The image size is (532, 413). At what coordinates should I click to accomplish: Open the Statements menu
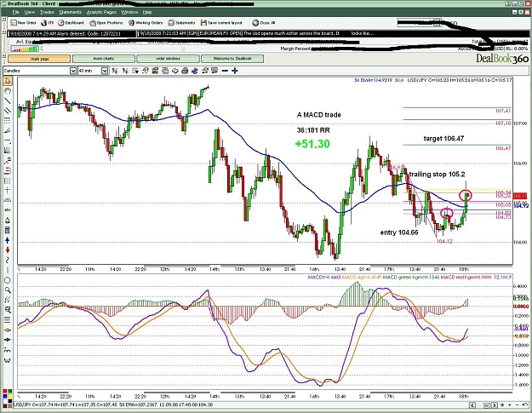click(x=71, y=12)
